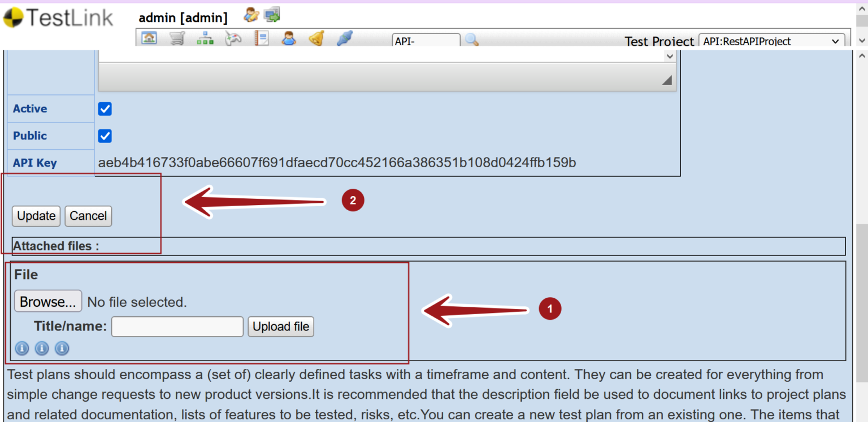Click inside the Title/name input field
This screenshot has width=868, height=422.
[177, 327]
